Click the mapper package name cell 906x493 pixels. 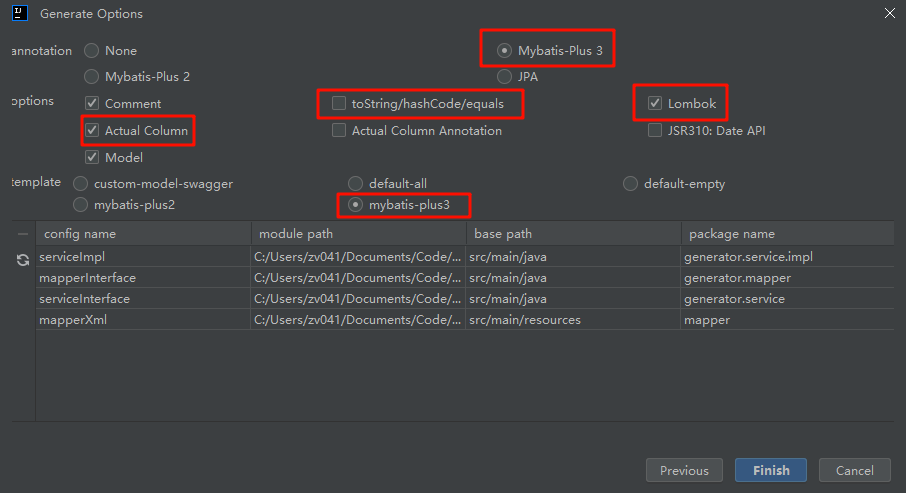(x=788, y=320)
